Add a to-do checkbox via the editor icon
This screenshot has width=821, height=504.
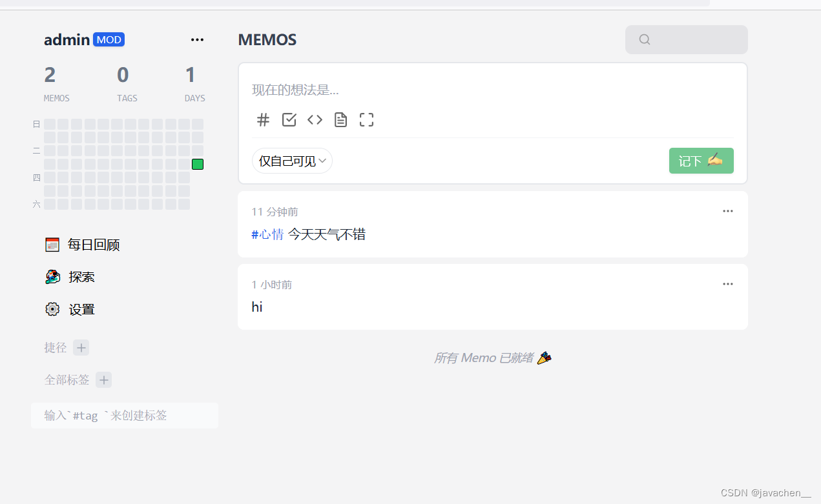point(289,119)
